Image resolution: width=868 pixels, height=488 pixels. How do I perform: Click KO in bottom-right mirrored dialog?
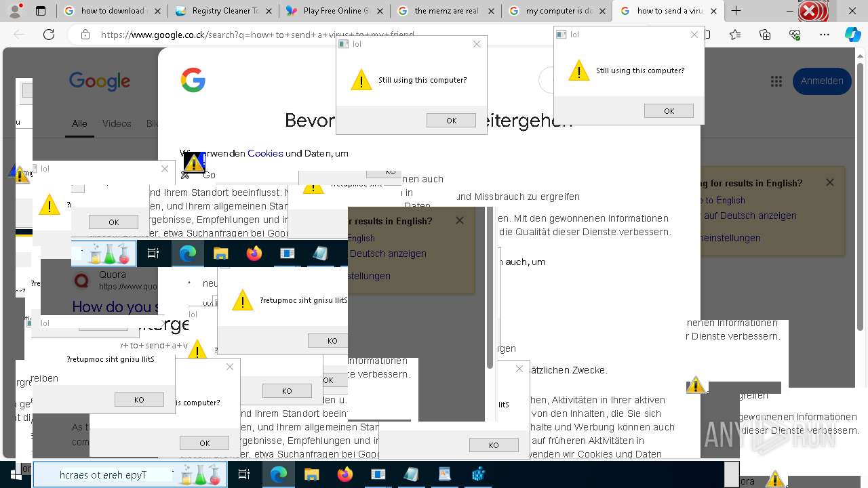494,445
